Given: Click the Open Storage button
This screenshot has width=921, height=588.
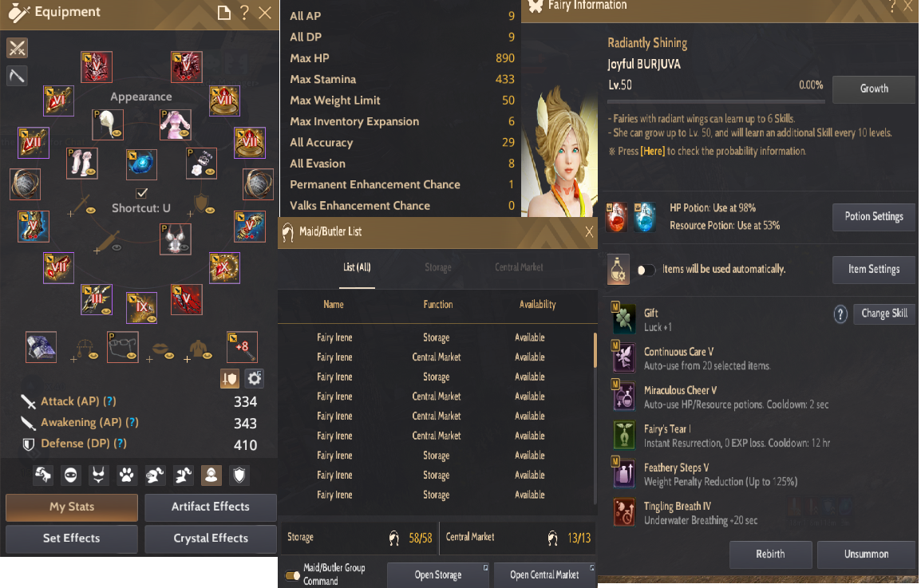Looking at the screenshot, I should [x=438, y=575].
